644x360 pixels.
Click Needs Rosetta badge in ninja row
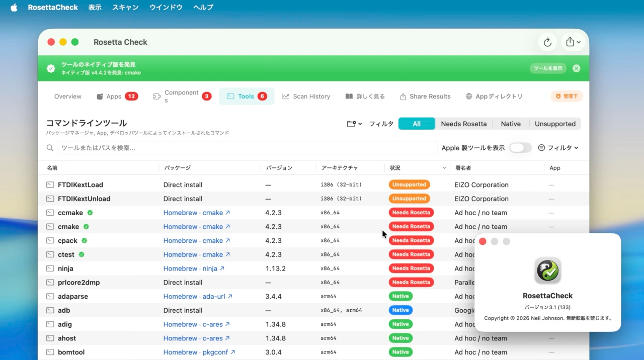coord(411,268)
